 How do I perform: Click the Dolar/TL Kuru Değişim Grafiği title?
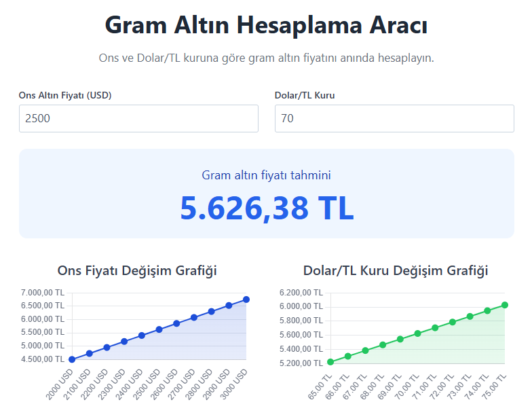point(396,270)
